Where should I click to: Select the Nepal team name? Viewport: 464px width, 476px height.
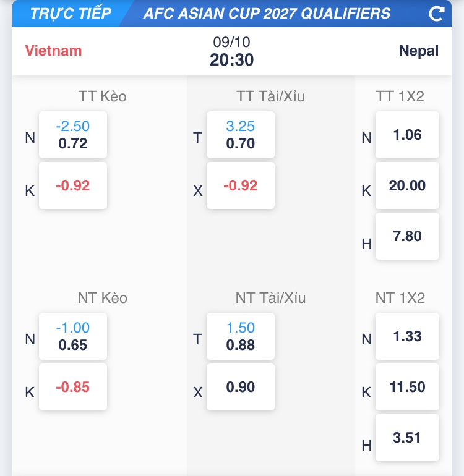coord(419,51)
